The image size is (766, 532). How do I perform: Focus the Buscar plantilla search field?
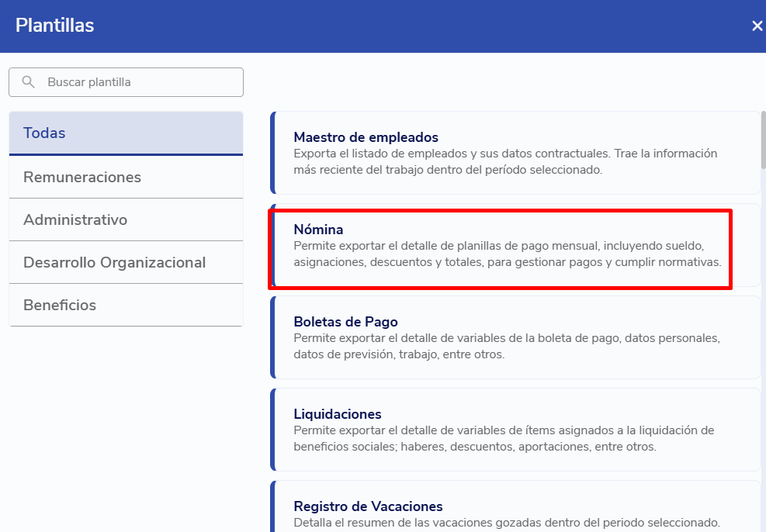point(140,82)
